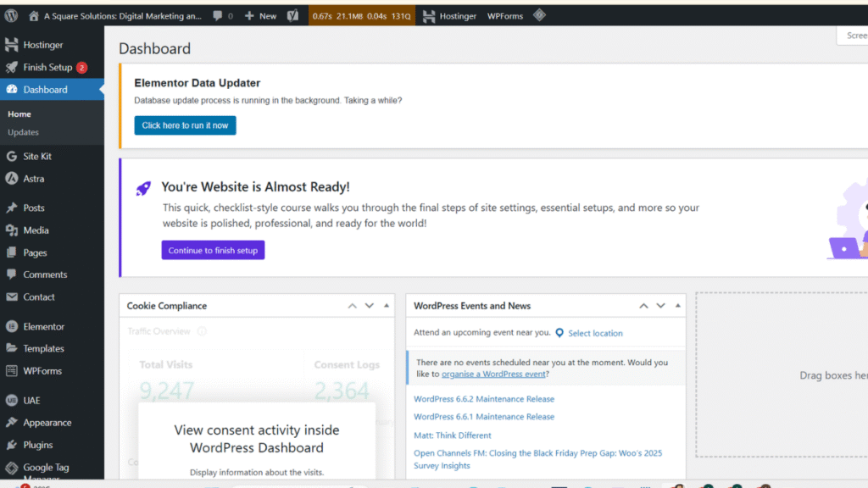Click Select location link
The height and width of the screenshot is (488, 868).
click(x=595, y=333)
